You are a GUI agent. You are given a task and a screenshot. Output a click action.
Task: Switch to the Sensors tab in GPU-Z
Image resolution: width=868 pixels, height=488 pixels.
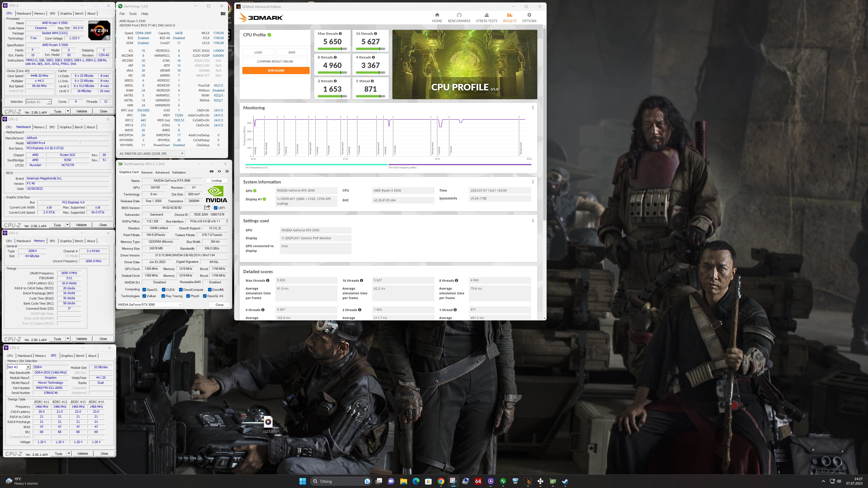pos(146,172)
